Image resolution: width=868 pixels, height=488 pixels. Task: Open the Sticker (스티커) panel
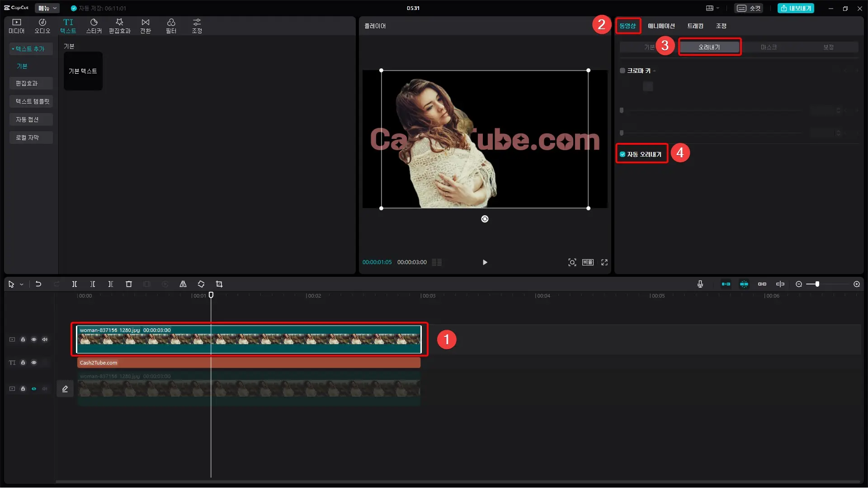[x=94, y=26]
